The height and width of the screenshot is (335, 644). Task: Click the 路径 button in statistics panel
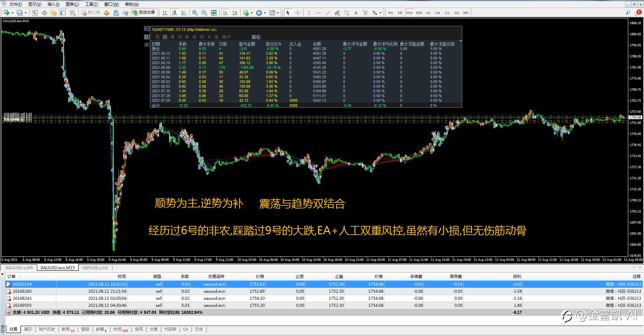[x=256, y=37]
